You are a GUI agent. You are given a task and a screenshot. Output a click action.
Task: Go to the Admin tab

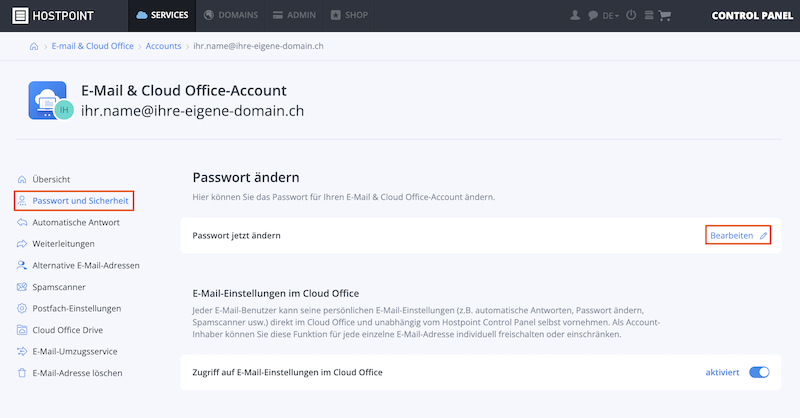click(x=294, y=15)
